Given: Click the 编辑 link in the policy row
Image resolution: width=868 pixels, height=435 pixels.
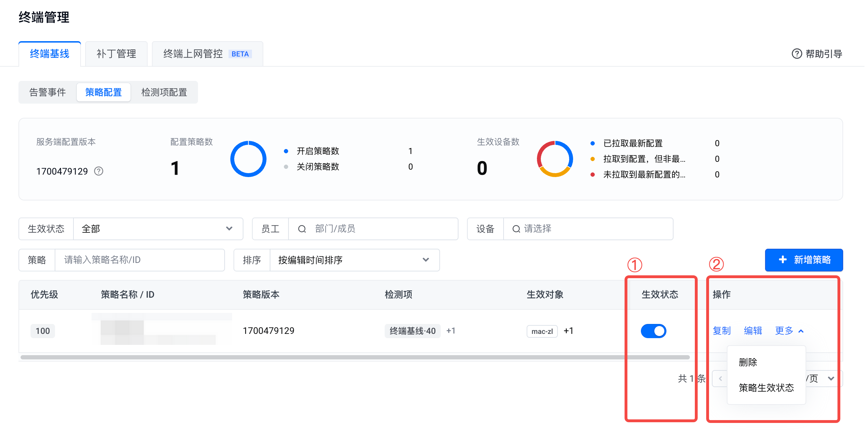Looking at the screenshot, I should click(753, 331).
